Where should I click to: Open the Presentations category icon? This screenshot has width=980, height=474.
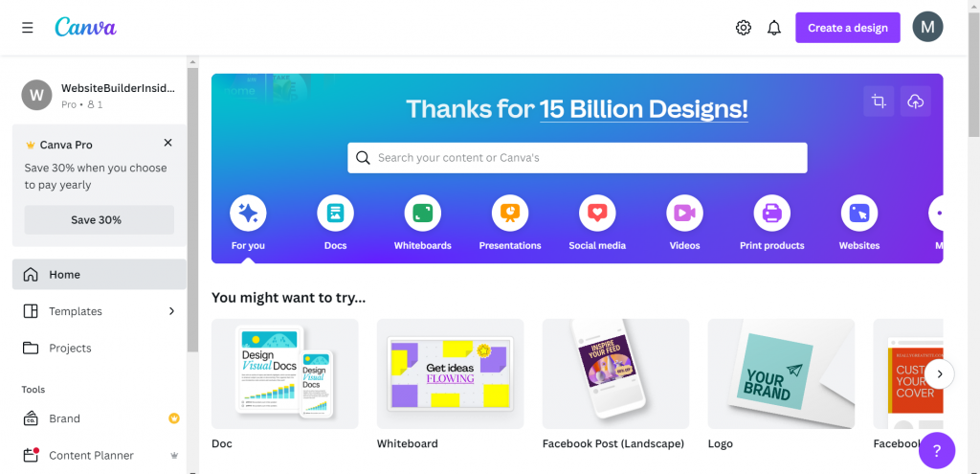point(510,214)
